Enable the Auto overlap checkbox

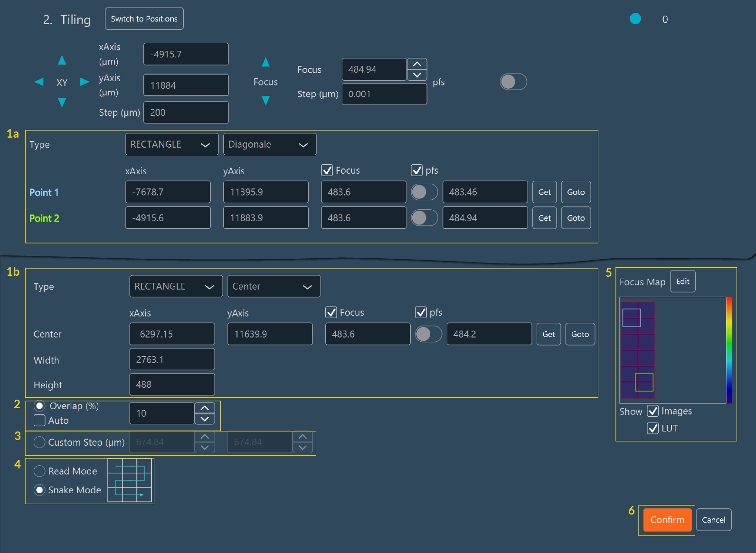(x=40, y=421)
